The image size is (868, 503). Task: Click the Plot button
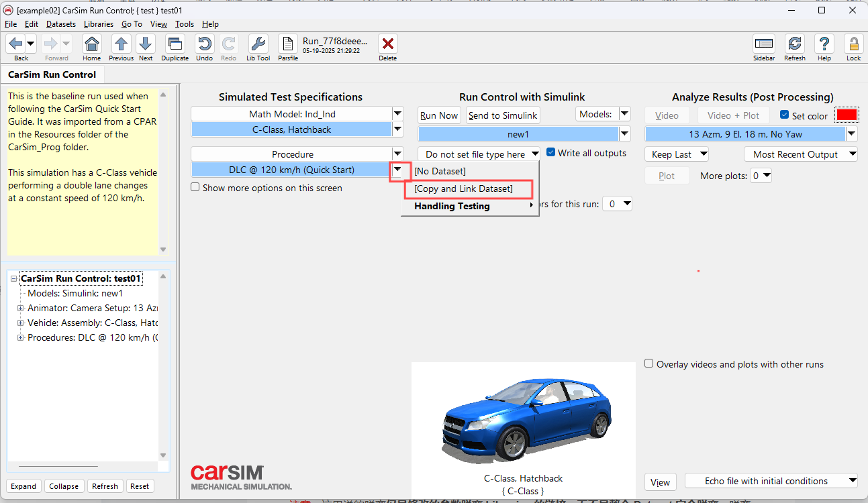(667, 176)
